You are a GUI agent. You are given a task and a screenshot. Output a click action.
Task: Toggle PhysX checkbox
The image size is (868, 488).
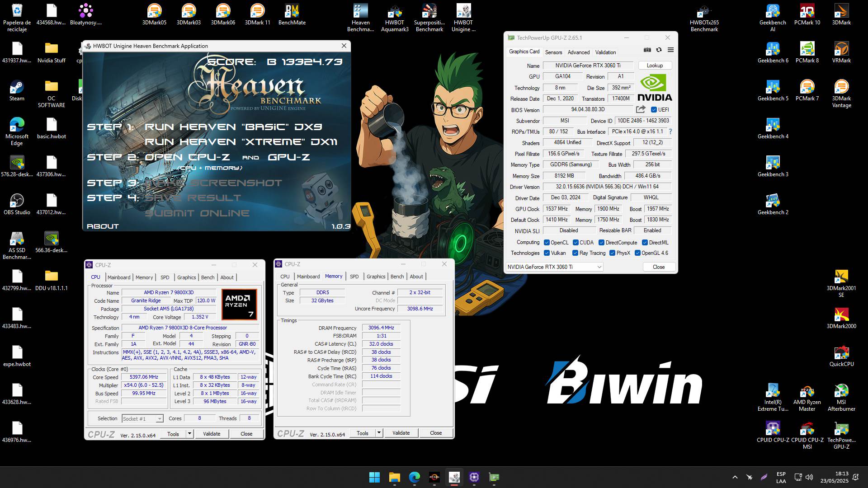612,253
